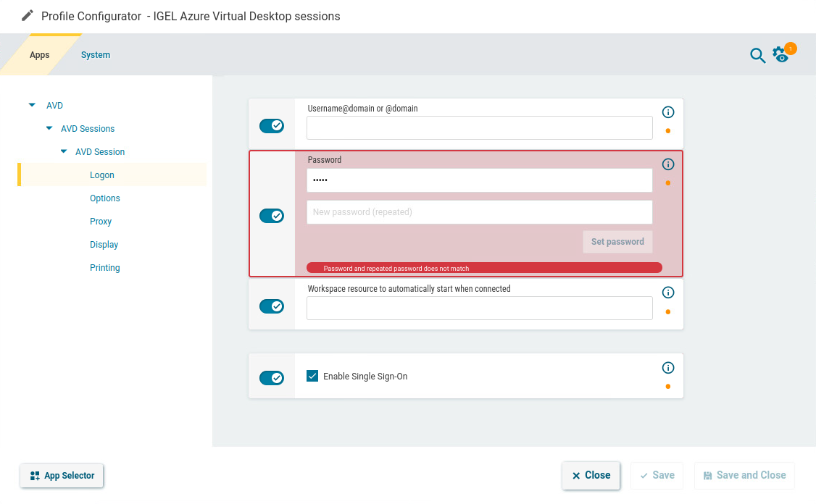The image size is (816, 504).
Task: Click the search magnifier icon
Action: (x=757, y=56)
